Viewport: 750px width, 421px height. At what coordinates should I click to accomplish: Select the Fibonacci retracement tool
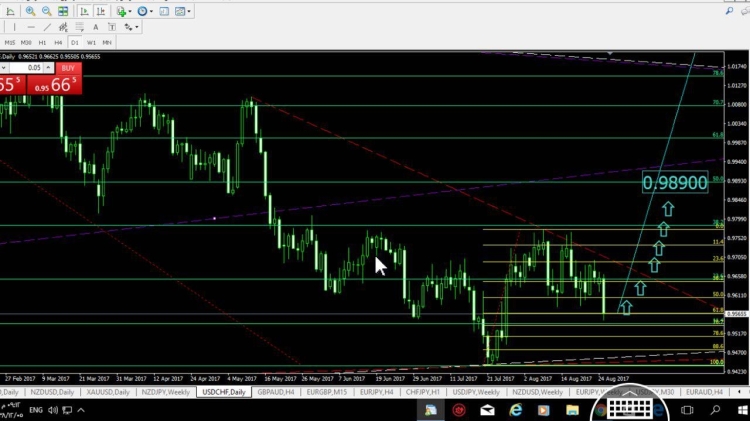(79, 27)
